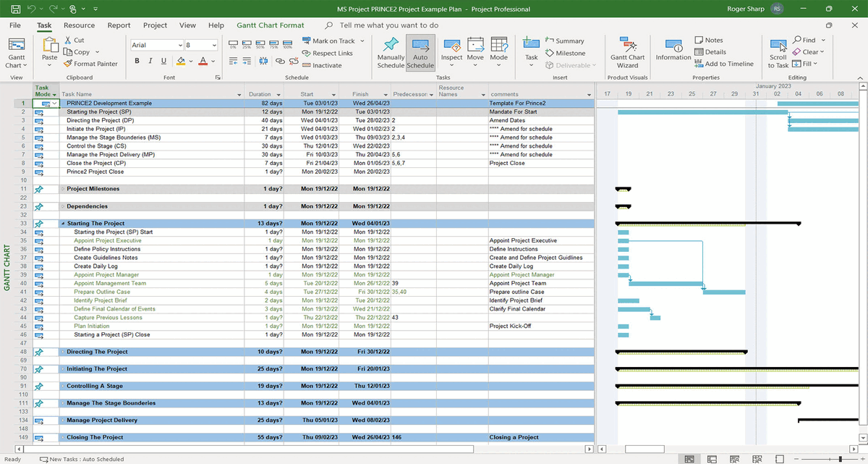868x464 pixels.
Task: Open task Information dialog
Action: tap(673, 52)
